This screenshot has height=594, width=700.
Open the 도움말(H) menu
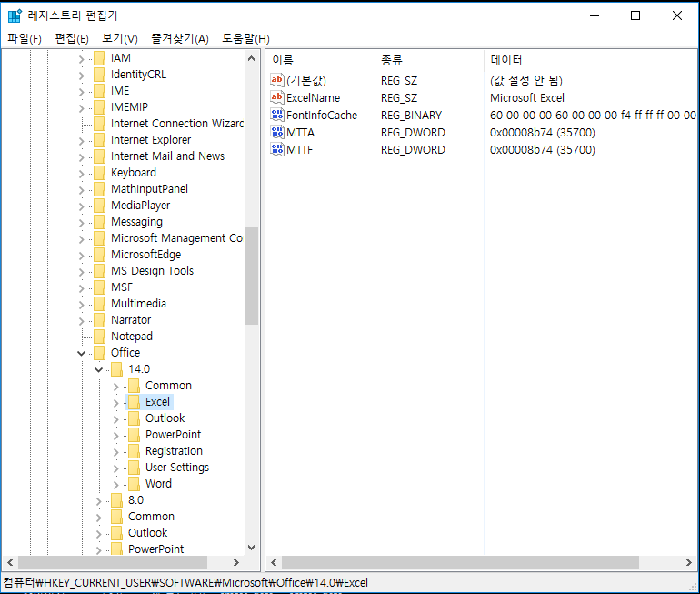(x=246, y=39)
